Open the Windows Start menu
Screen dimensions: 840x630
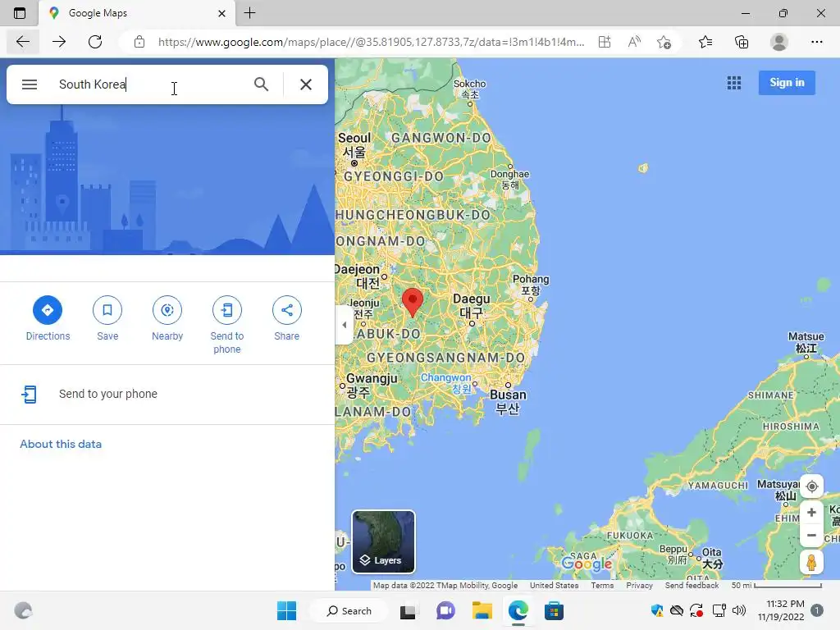tap(286, 610)
